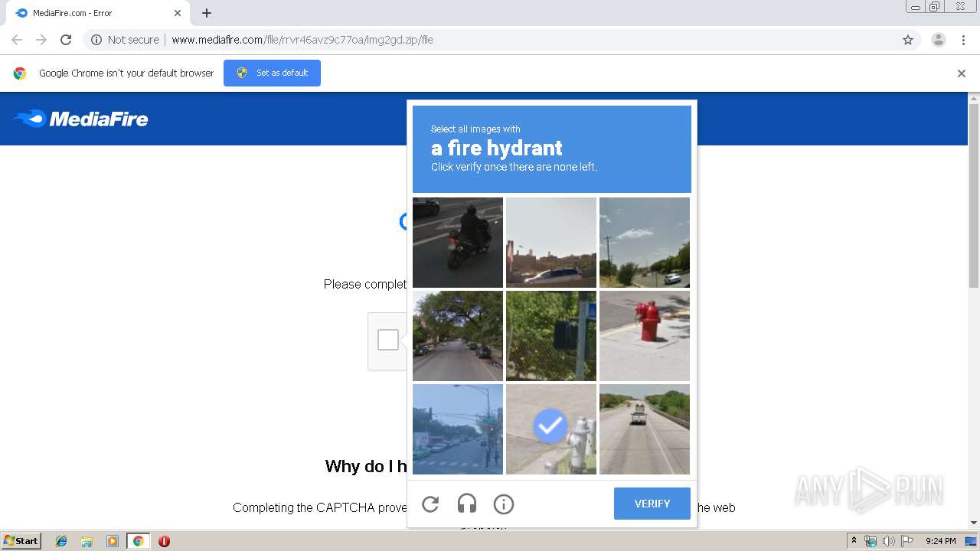Select the truck on highway tile

point(645,429)
